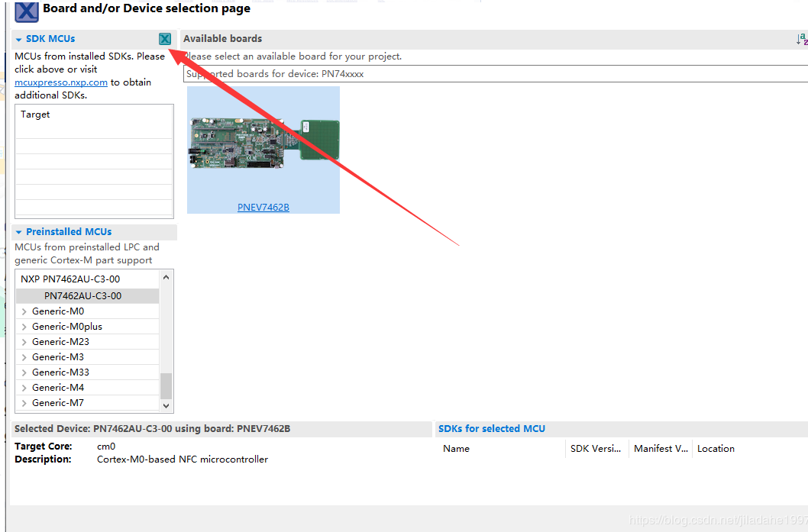Viewport: 808px width, 532px height.
Task: Select the PN7462AU-C3-00 device row
Action: (x=87, y=296)
